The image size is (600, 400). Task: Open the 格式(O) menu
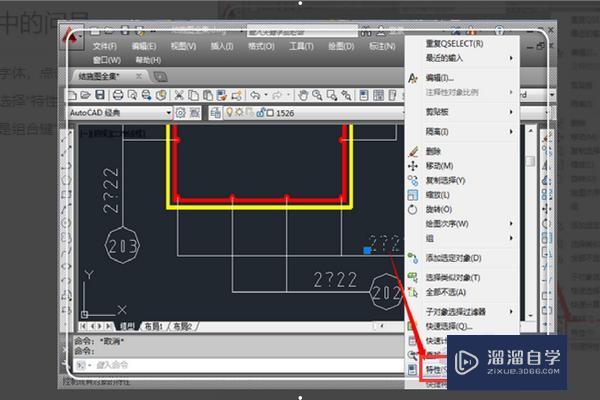261,46
